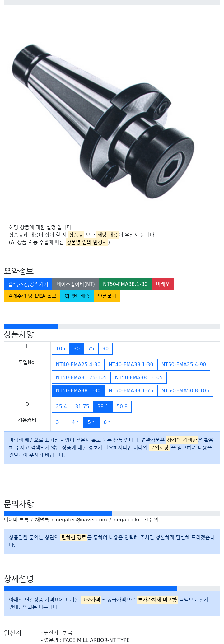This screenshot has height=644, width=224.
Task: Click the 결제수량 당 1/EA 출고 badge
Action: 32,296
